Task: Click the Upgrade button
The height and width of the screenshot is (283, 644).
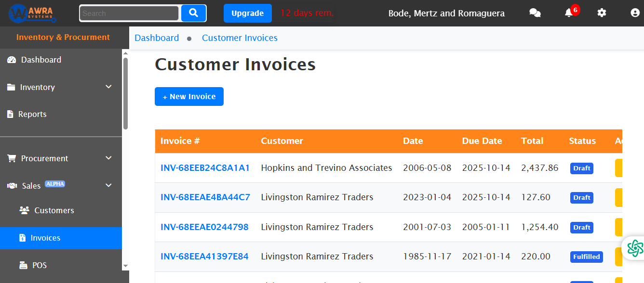Action: [247, 13]
